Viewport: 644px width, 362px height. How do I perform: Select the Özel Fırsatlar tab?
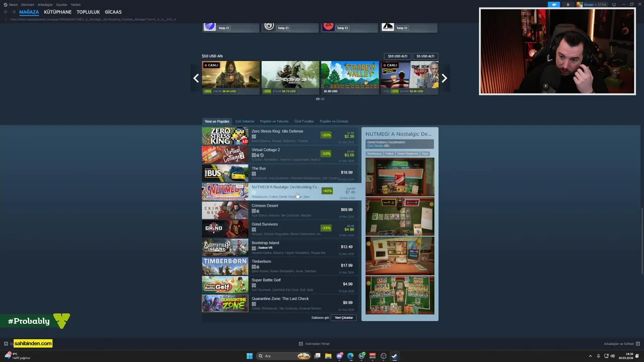click(x=304, y=121)
